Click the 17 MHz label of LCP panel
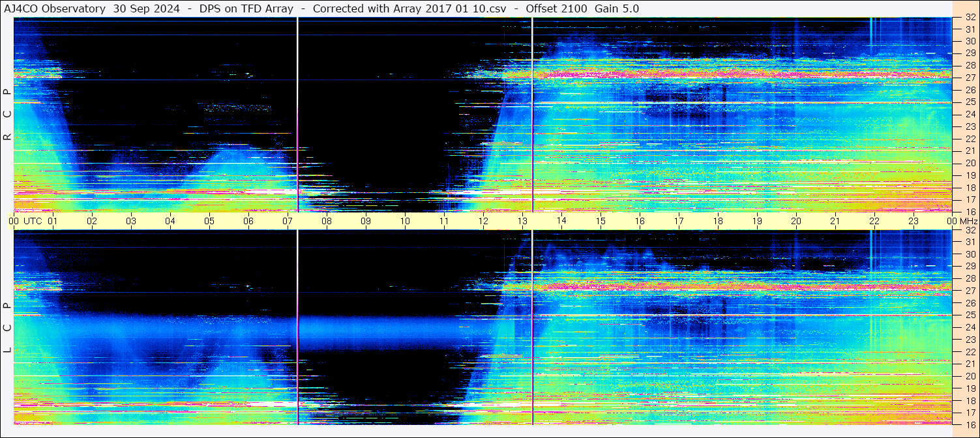 970,413
